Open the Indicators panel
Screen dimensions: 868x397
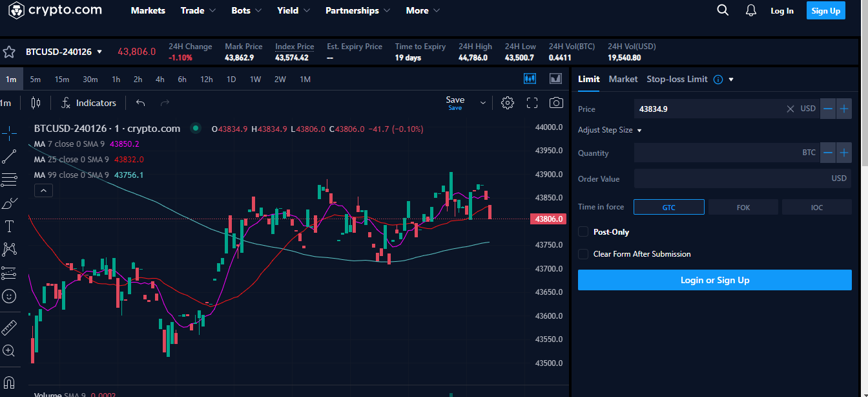88,103
